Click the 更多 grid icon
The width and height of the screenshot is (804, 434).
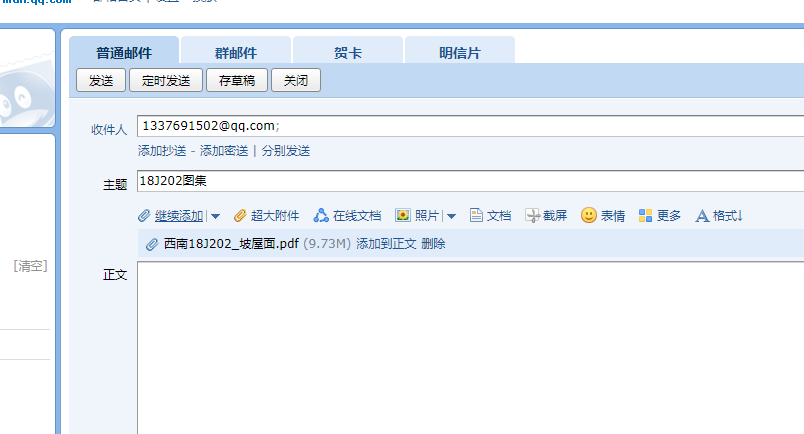pos(646,216)
